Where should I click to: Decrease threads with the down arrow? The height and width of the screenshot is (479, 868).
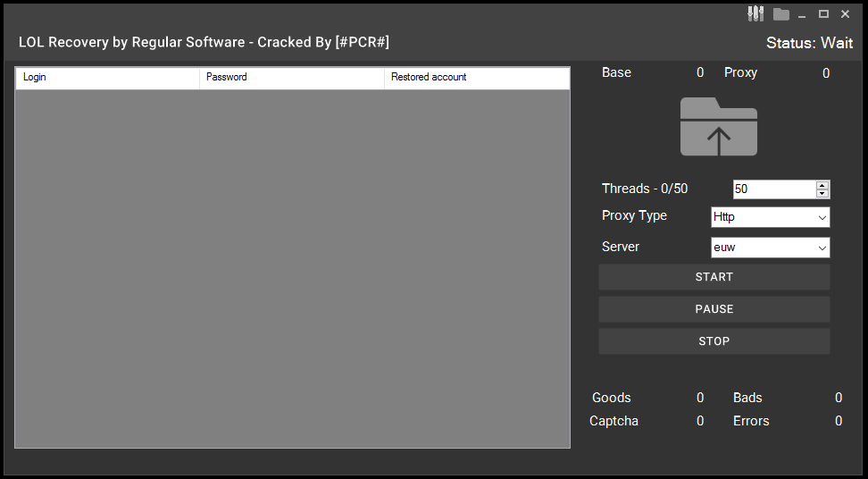822,193
